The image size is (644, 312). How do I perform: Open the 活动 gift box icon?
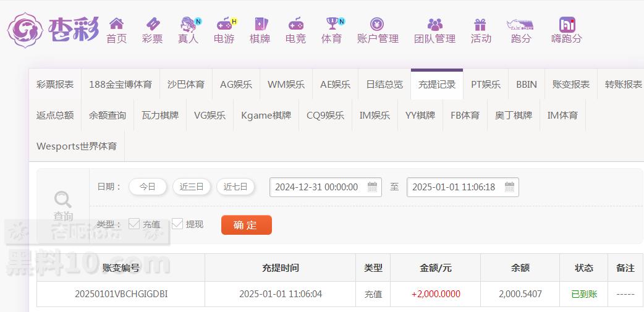480,24
